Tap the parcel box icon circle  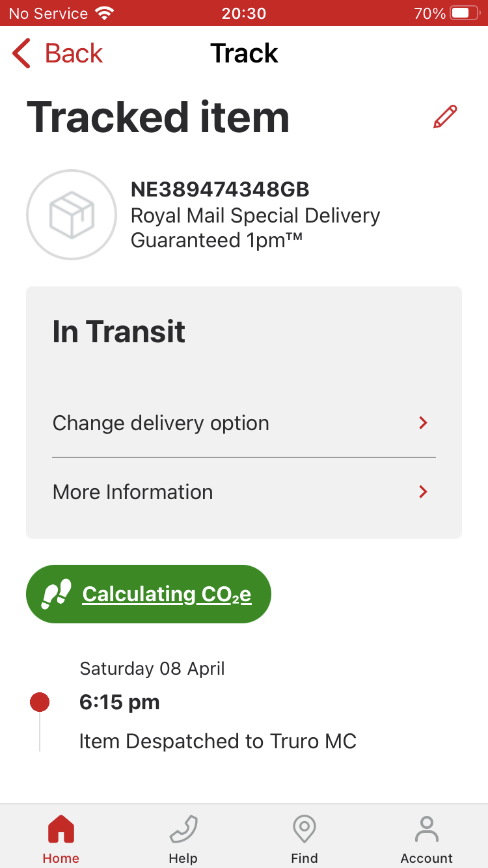(72, 215)
